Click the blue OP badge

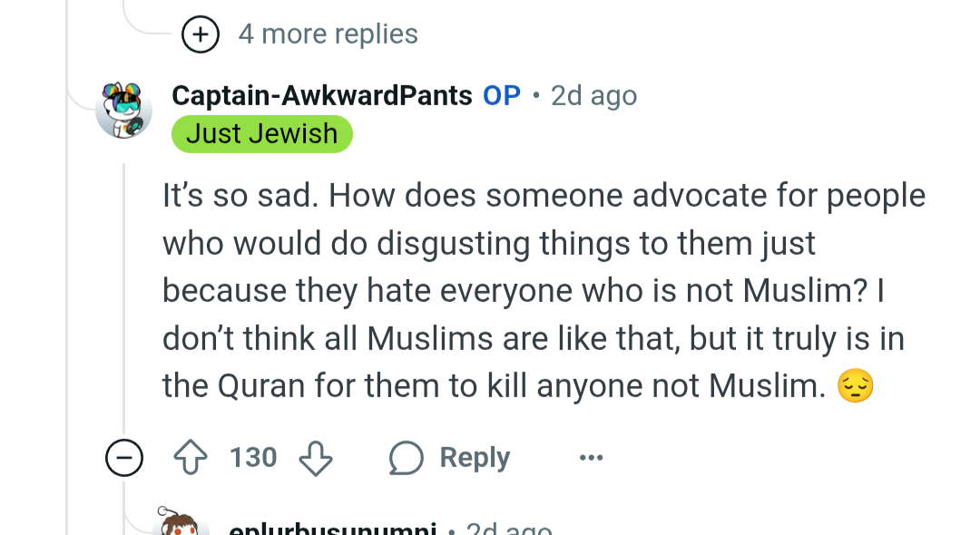[x=502, y=95]
